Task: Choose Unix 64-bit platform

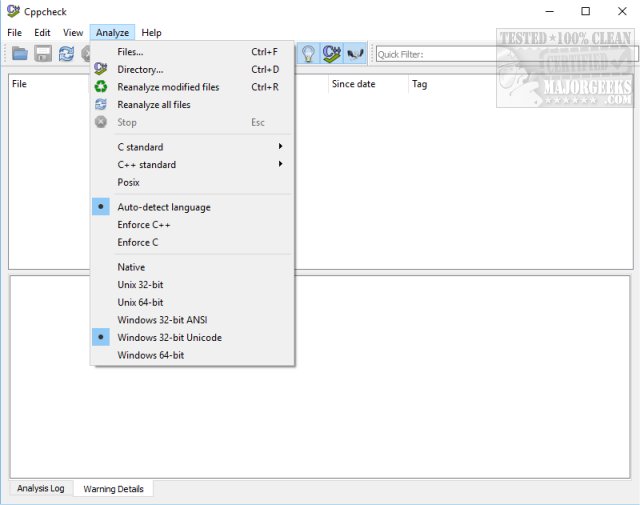Action: click(x=192, y=302)
